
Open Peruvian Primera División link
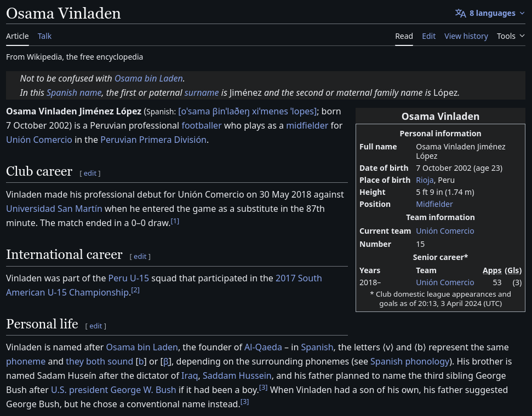click(153, 140)
